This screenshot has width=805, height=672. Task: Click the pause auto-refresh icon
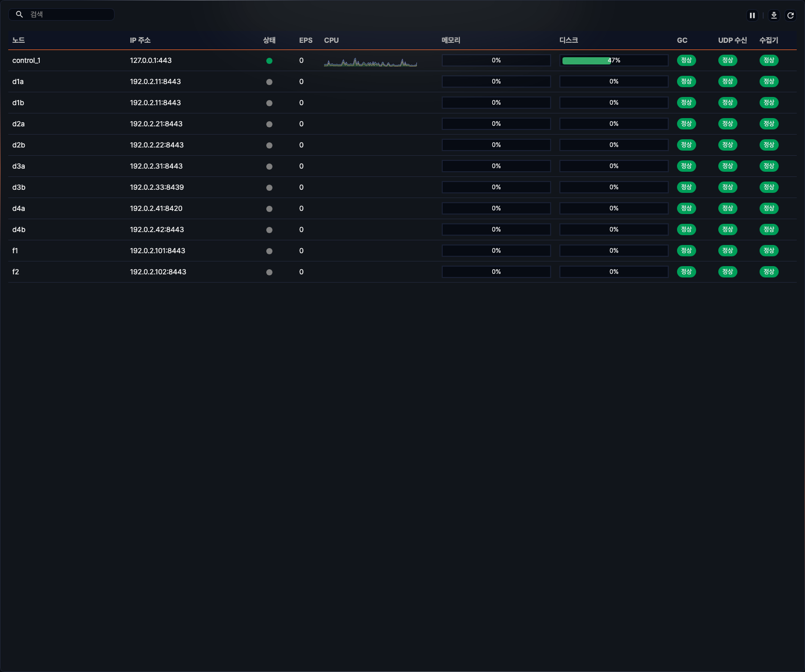[752, 15]
